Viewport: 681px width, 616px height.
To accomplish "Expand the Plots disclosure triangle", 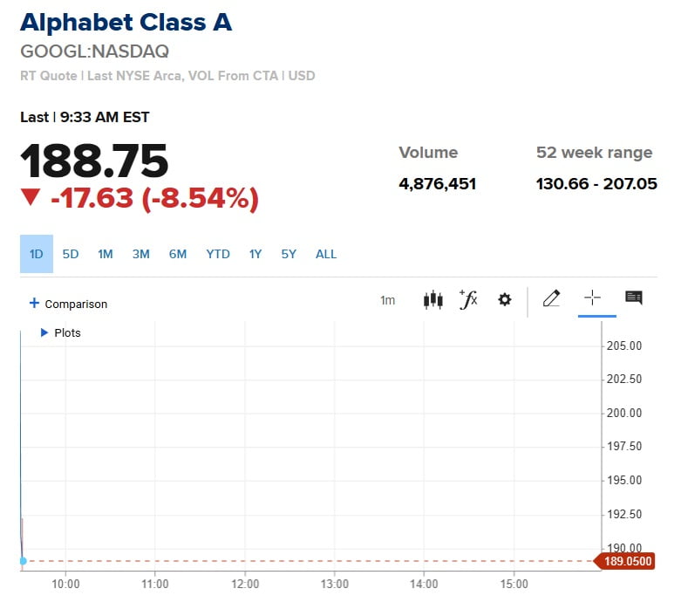I will pos(44,332).
